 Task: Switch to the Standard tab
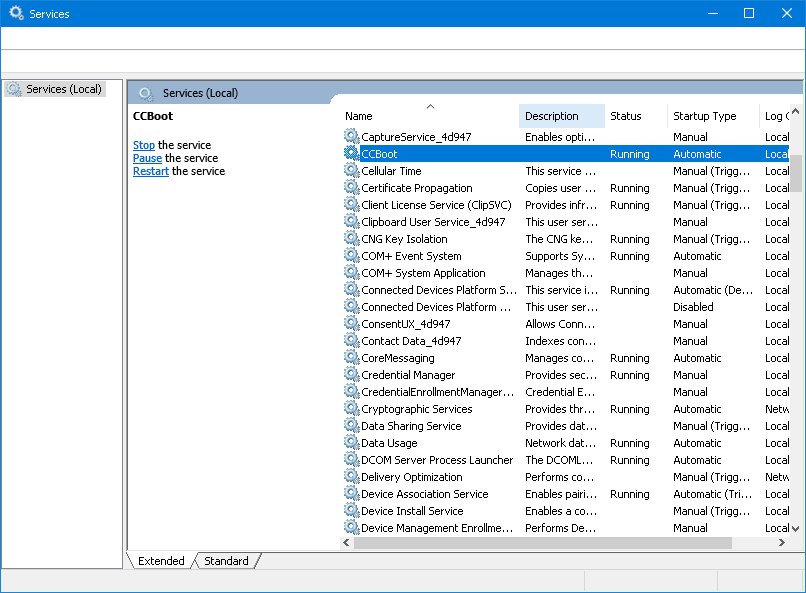point(225,561)
